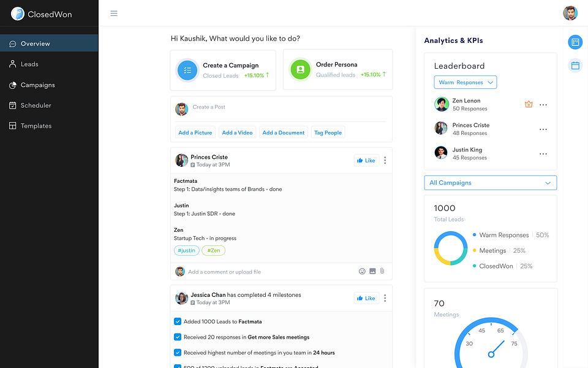Screen dimensions: 588x368
Task: Click the Create a Campaign checklist icon
Action: tap(187, 70)
